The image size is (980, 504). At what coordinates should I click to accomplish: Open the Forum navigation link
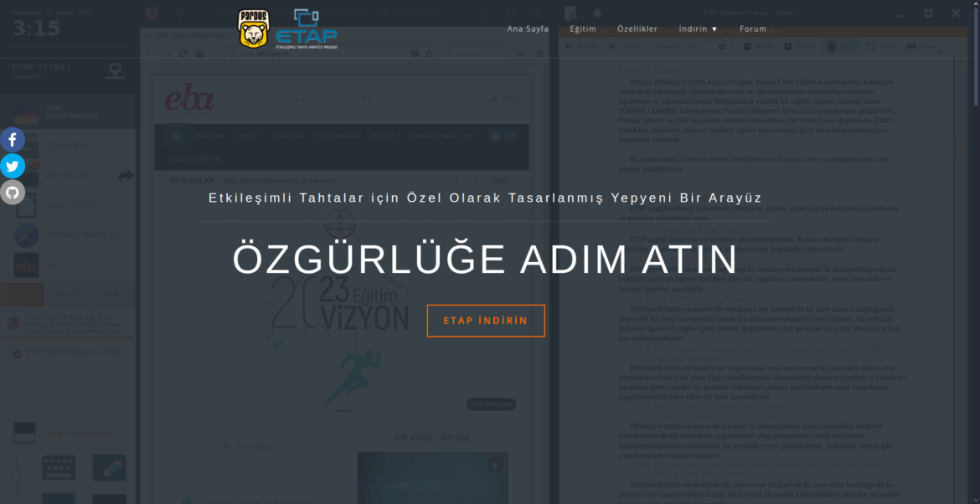752,28
